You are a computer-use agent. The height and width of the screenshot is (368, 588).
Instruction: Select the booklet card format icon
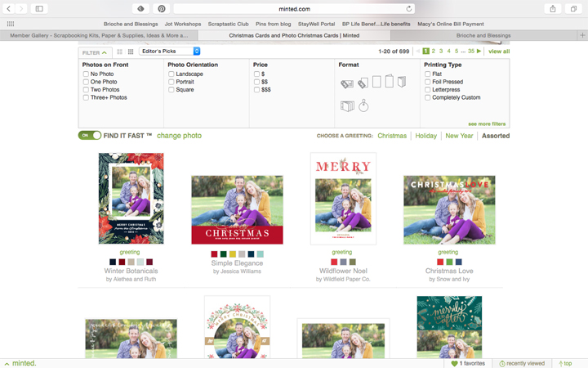coord(402,82)
